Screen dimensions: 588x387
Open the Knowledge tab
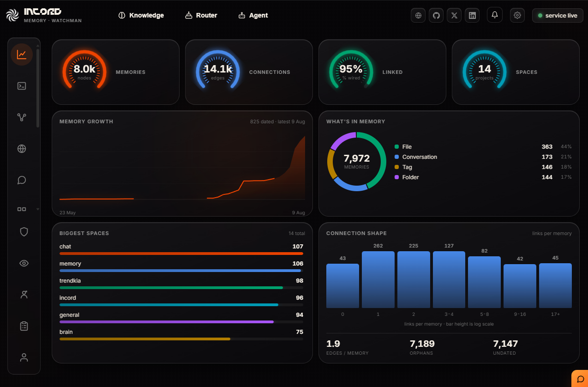click(141, 15)
